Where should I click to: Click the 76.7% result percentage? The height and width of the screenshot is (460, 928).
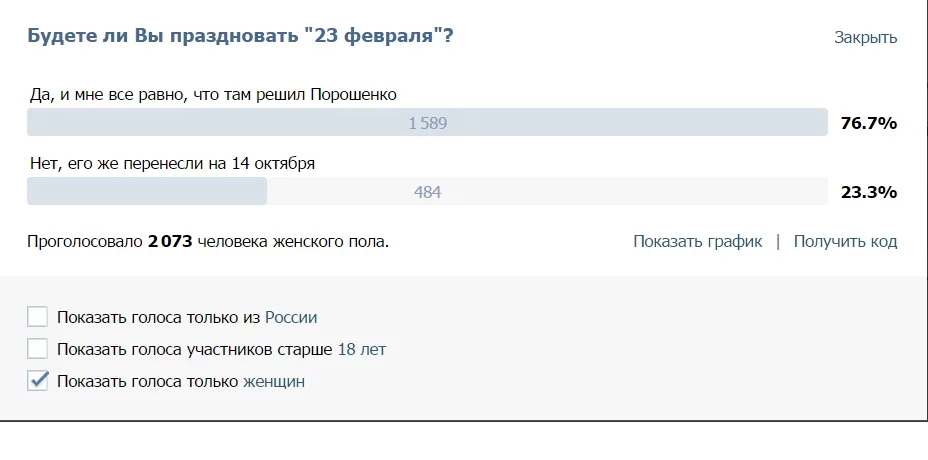(868, 124)
